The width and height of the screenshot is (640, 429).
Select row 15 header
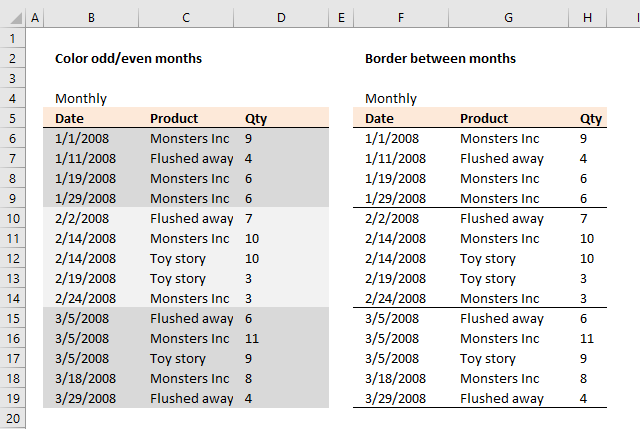click(x=13, y=318)
